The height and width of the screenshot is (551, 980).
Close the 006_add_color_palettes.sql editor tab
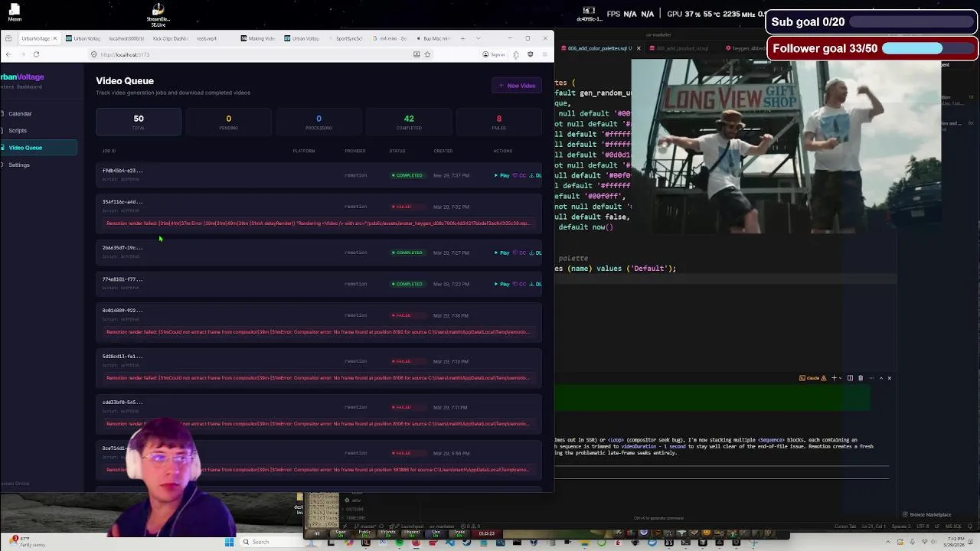click(x=639, y=48)
